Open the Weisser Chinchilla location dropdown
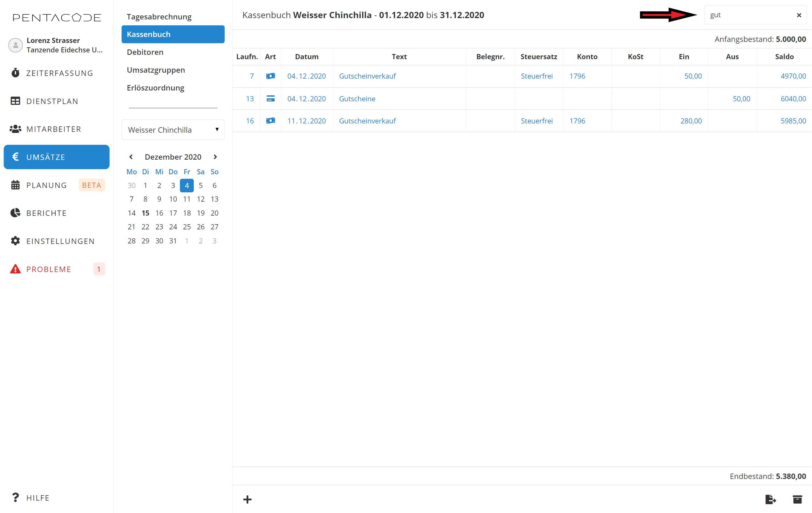This screenshot has width=812, height=513. click(x=173, y=130)
